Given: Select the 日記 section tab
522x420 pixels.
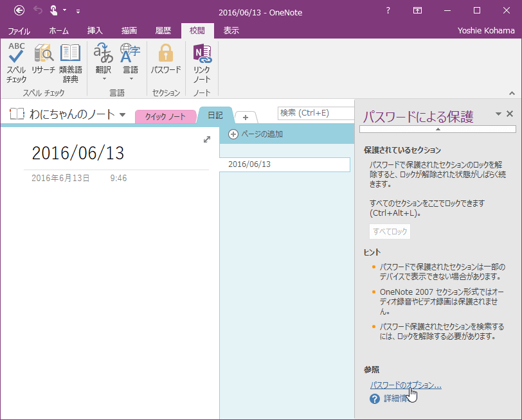Looking at the screenshot, I should pos(215,116).
